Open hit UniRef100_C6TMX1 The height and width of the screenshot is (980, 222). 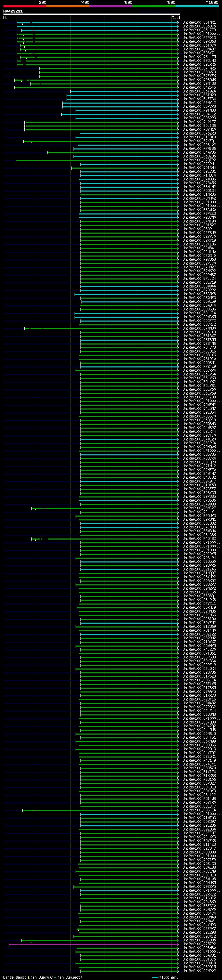click(199, 23)
